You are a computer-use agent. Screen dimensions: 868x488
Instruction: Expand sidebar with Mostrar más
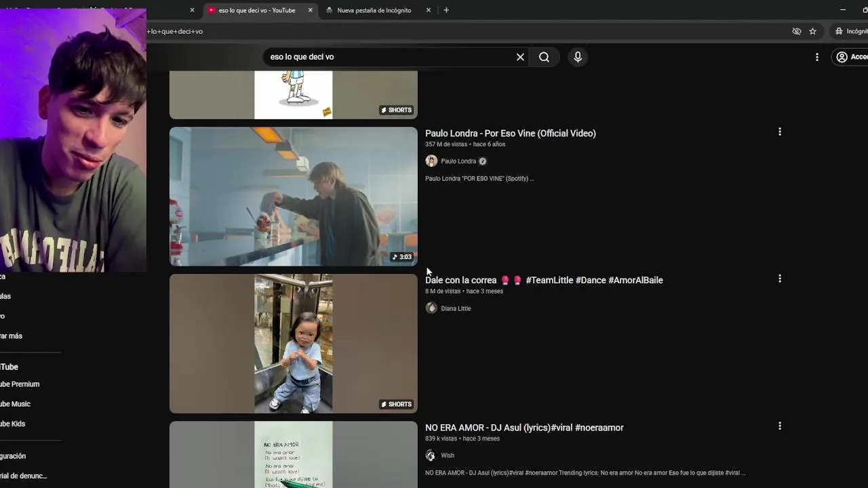[11, 336]
